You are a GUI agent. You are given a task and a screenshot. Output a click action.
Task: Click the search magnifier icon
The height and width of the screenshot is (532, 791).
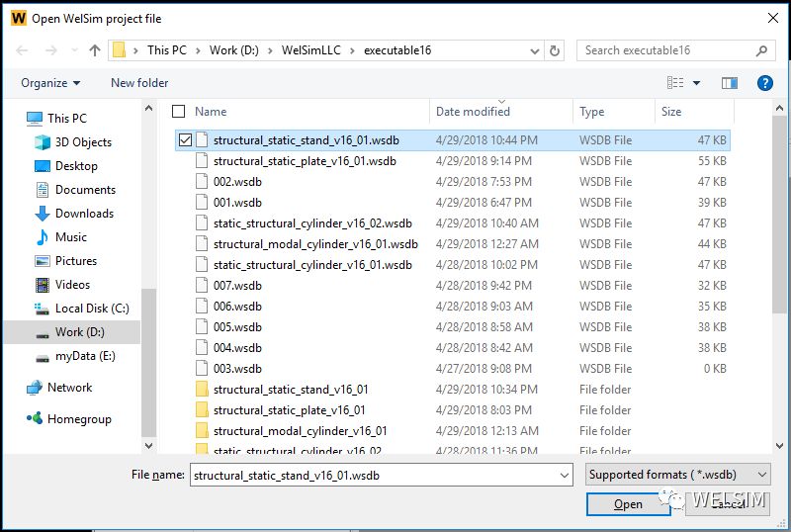pyautogui.click(x=761, y=50)
